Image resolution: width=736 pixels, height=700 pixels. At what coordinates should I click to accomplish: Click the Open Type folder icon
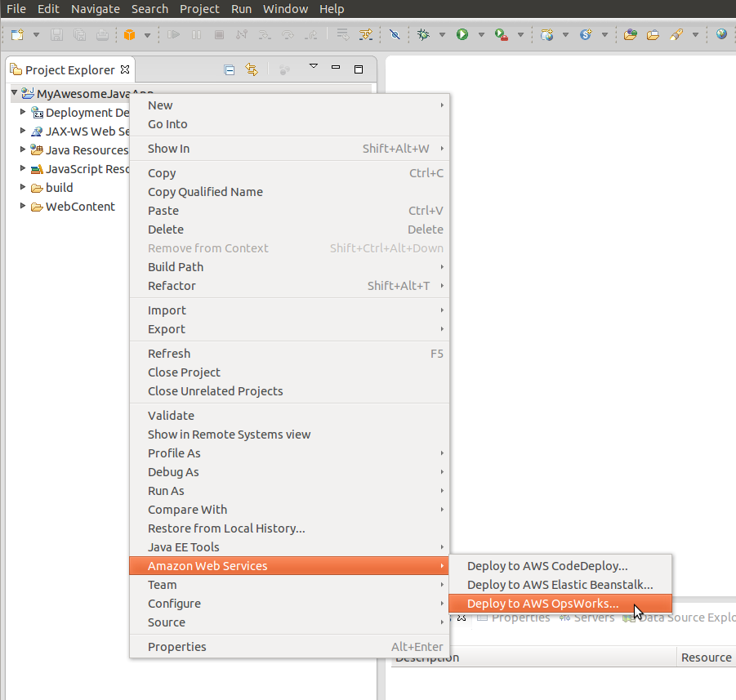click(631, 35)
